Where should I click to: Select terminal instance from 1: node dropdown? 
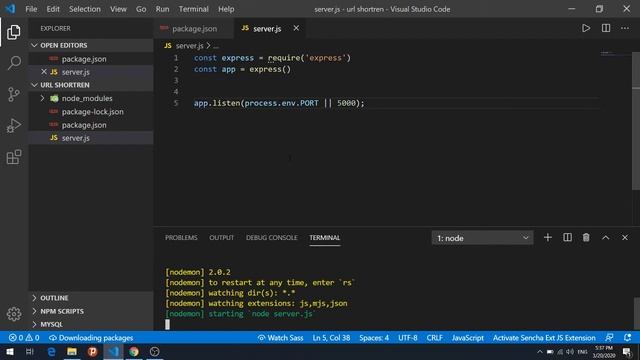tap(482, 238)
